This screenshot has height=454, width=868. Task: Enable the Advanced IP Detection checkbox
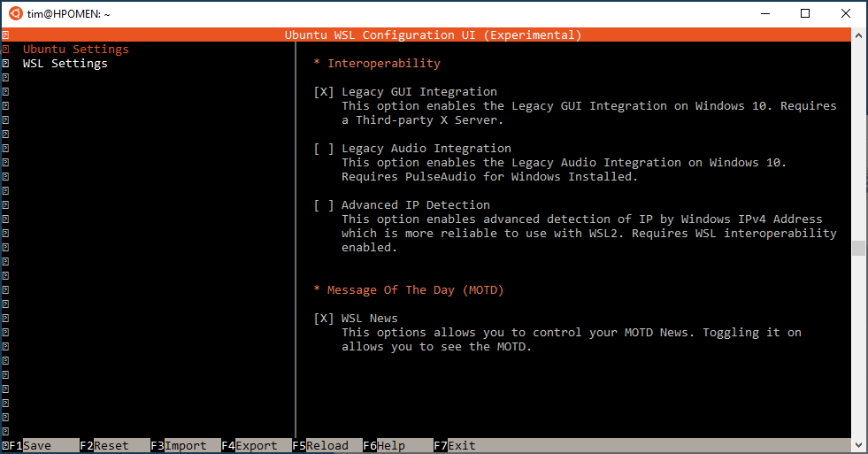(324, 205)
